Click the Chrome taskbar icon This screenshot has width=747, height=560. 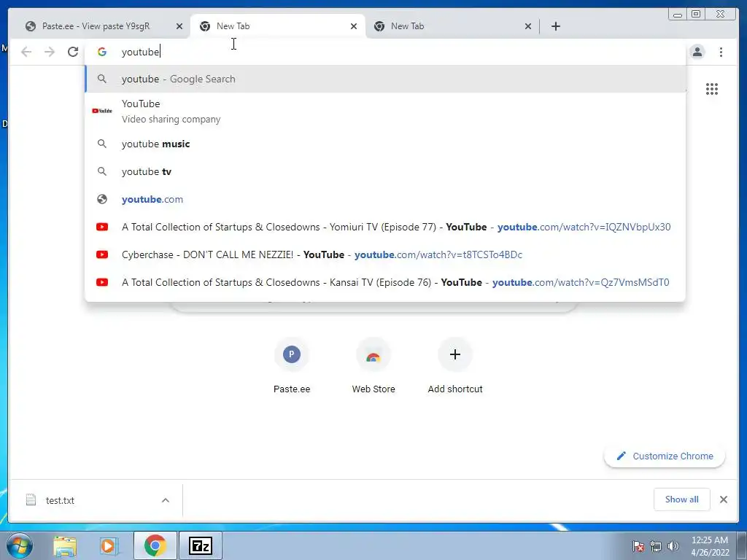click(155, 545)
